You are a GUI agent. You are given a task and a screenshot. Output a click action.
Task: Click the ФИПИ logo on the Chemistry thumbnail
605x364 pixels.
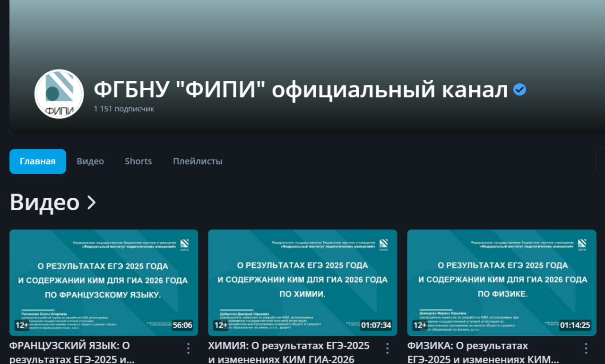point(384,245)
